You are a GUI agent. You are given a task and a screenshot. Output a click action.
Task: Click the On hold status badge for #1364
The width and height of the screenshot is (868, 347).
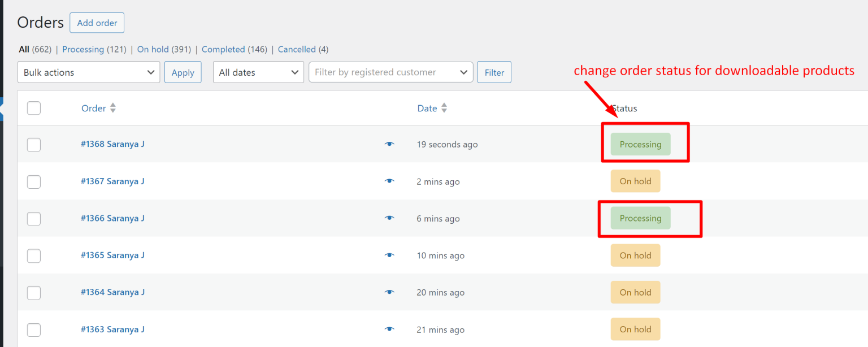tap(635, 292)
